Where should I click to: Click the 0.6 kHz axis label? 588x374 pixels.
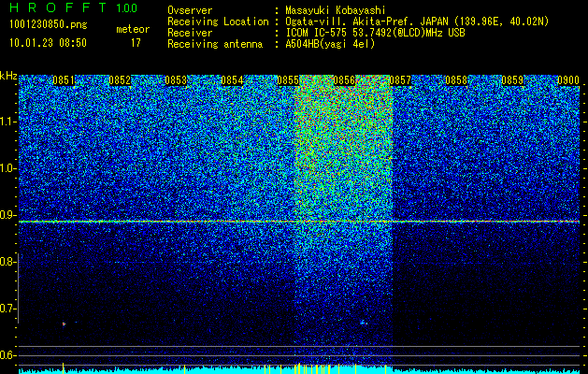8,355
